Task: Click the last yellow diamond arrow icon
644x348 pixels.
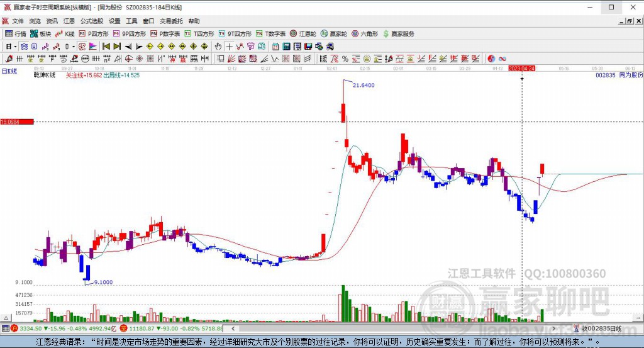Action: tap(204, 47)
